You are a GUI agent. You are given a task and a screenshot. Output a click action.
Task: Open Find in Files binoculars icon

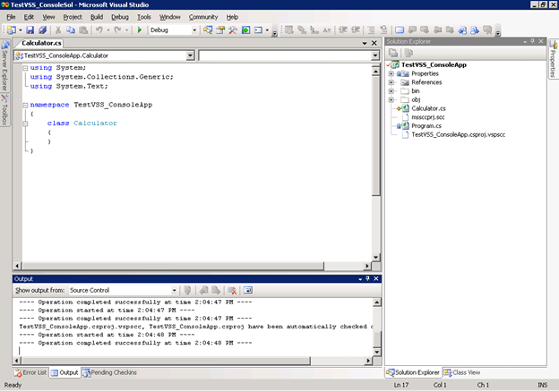[208, 30]
